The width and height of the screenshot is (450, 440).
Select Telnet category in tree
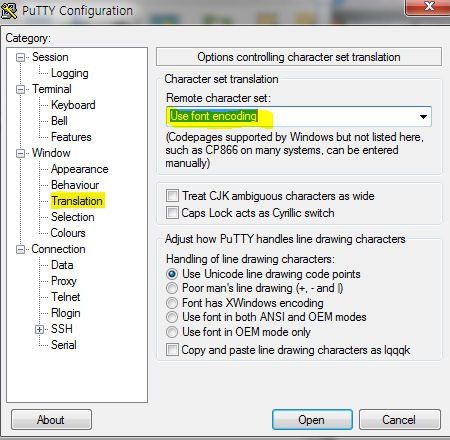(x=66, y=297)
